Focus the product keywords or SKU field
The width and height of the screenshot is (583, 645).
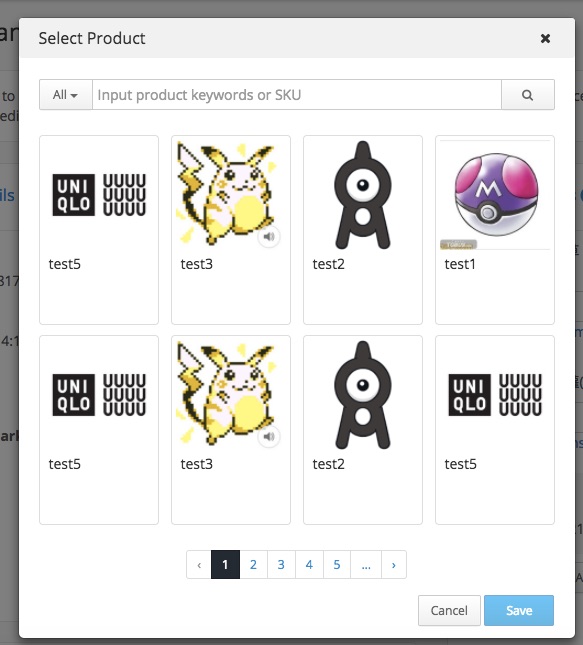(297, 95)
